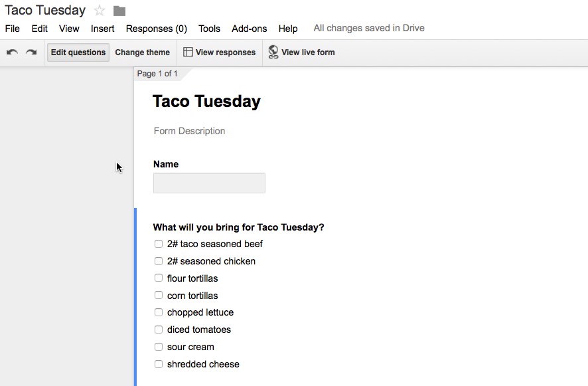
Task: Toggle the chopped lettuce checkbox
Action: tap(159, 312)
